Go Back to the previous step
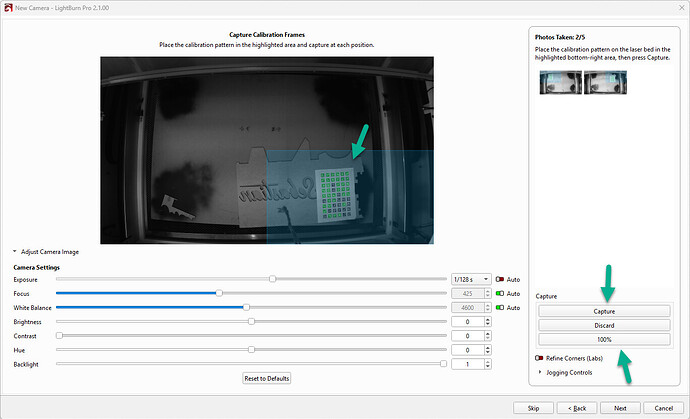 (577, 408)
